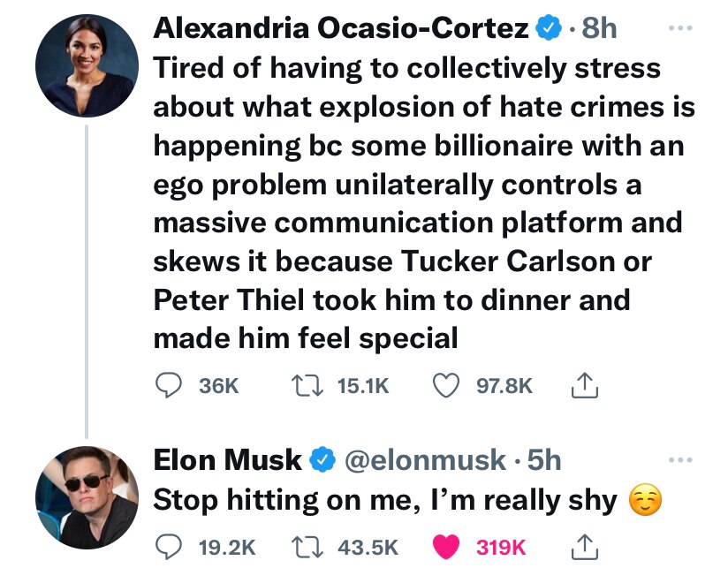Image resolution: width=728 pixels, height=568 pixels.
Task: Click the @elonmusk handle
Action: 425,459
